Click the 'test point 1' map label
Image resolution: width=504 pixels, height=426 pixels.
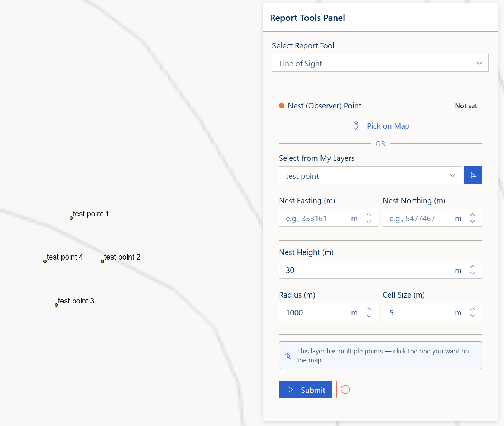(x=91, y=214)
